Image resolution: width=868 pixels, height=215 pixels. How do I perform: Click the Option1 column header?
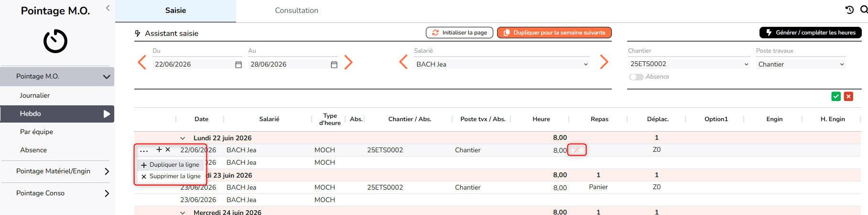[x=716, y=119]
